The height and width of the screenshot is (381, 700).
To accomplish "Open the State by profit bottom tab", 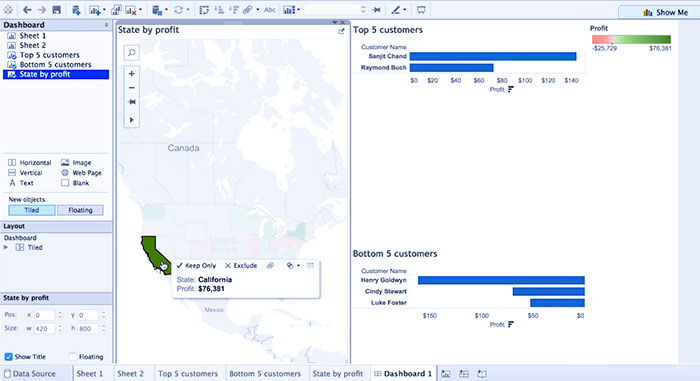I will [338, 374].
